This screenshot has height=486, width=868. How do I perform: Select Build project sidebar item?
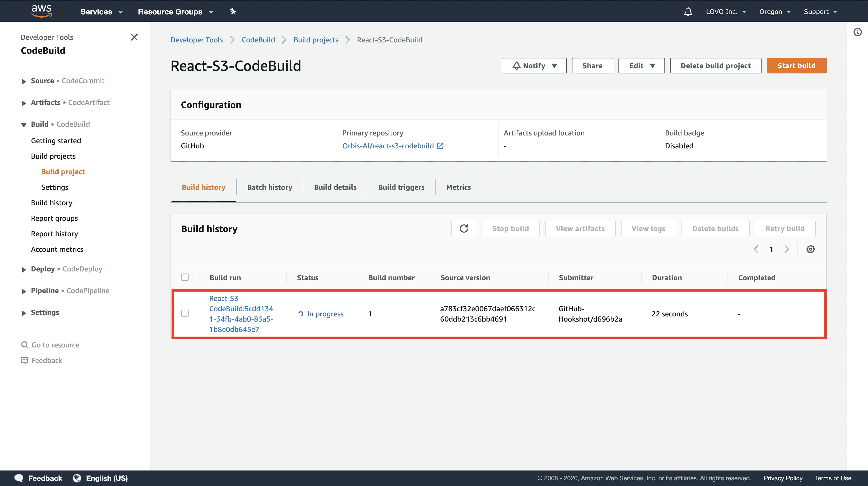click(x=63, y=171)
